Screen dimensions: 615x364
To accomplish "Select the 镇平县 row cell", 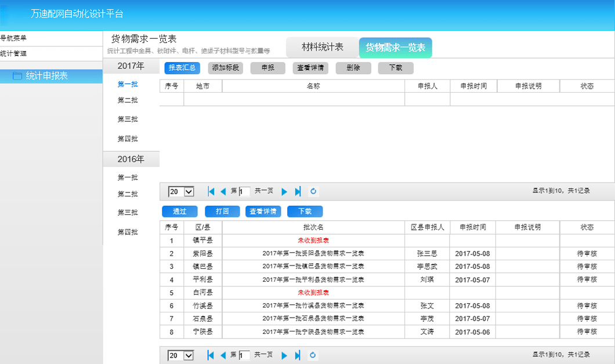I will tap(203, 241).
